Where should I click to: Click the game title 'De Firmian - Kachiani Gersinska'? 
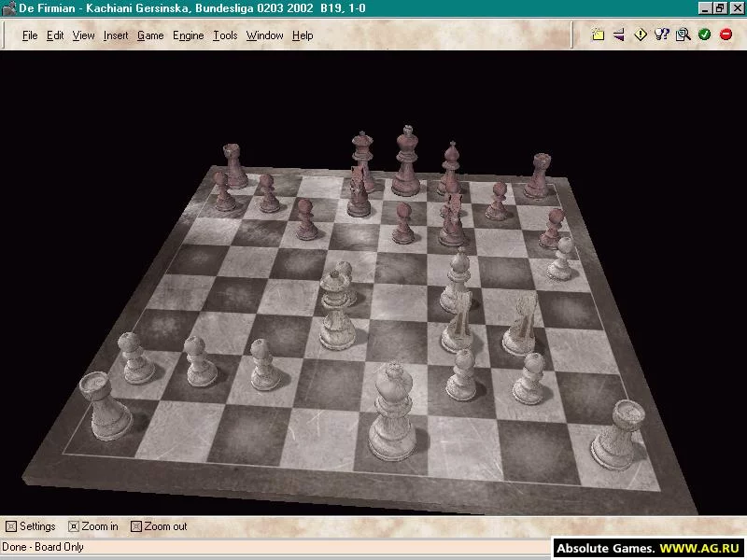(104, 8)
